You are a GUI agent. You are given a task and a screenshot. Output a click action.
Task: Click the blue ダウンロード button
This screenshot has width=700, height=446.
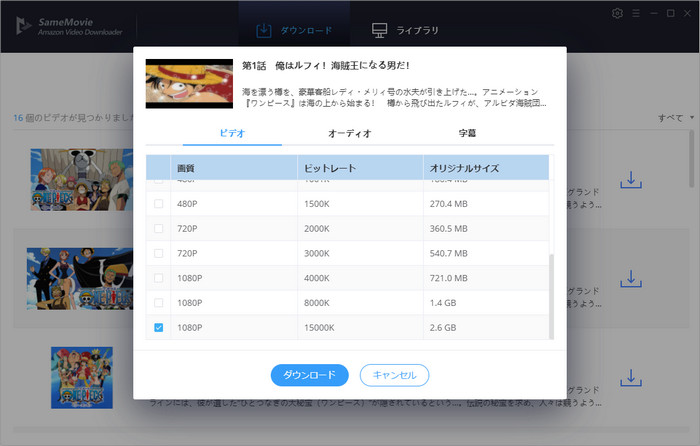[x=309, y=375]
